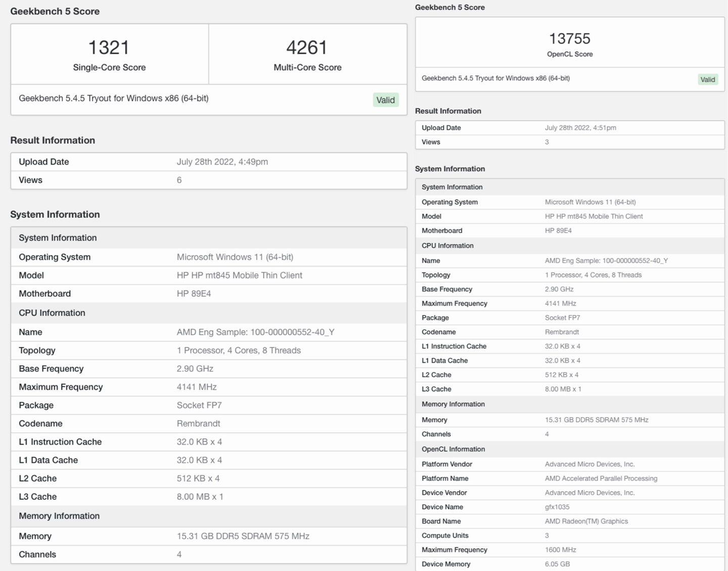The image size is (728, 571).
Task: Click the OpenCL Information section header
Action: pyautogui.click(x=570, y=449)
